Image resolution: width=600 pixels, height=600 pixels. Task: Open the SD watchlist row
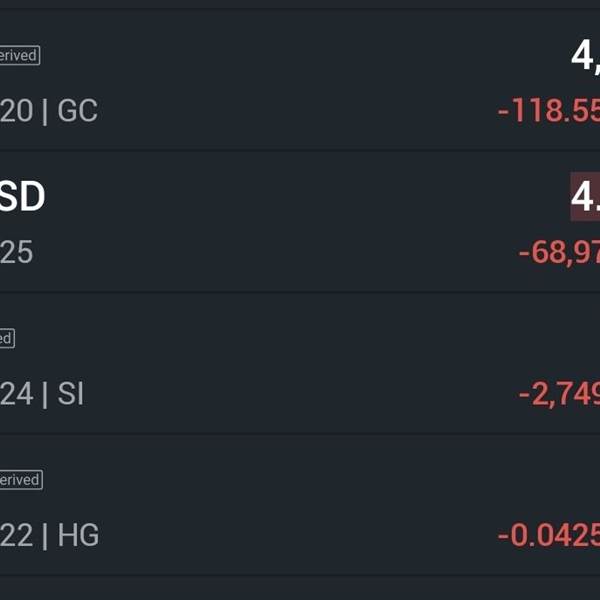[300, 223]
